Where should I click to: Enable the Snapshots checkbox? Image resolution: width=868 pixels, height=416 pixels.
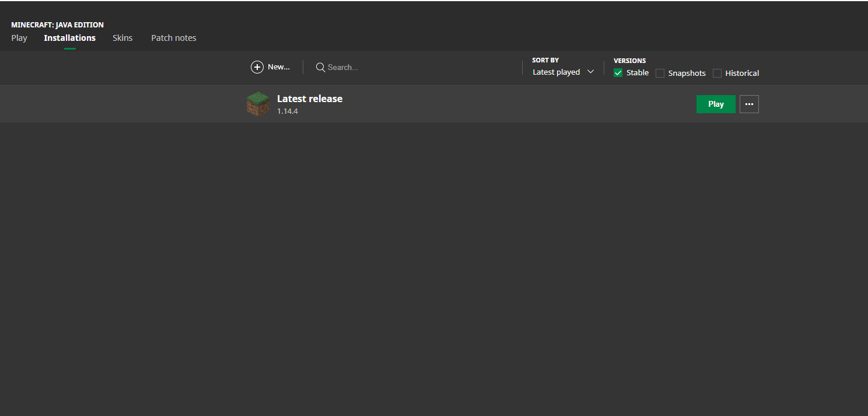pos(660,73)
